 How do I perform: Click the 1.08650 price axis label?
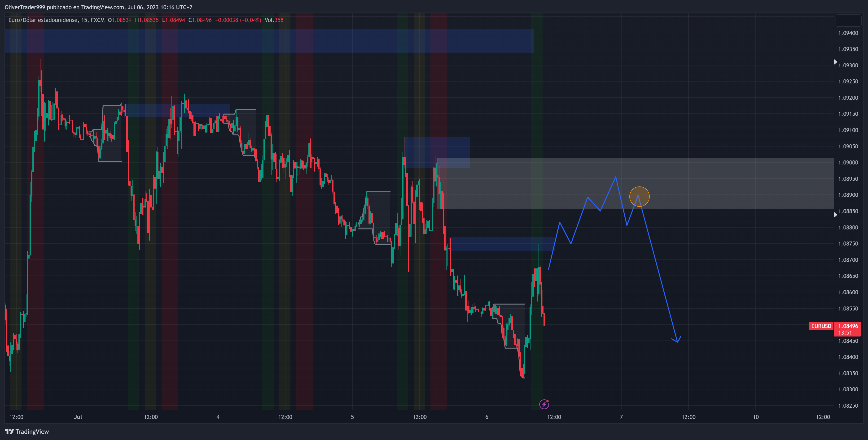coord(848,276)
